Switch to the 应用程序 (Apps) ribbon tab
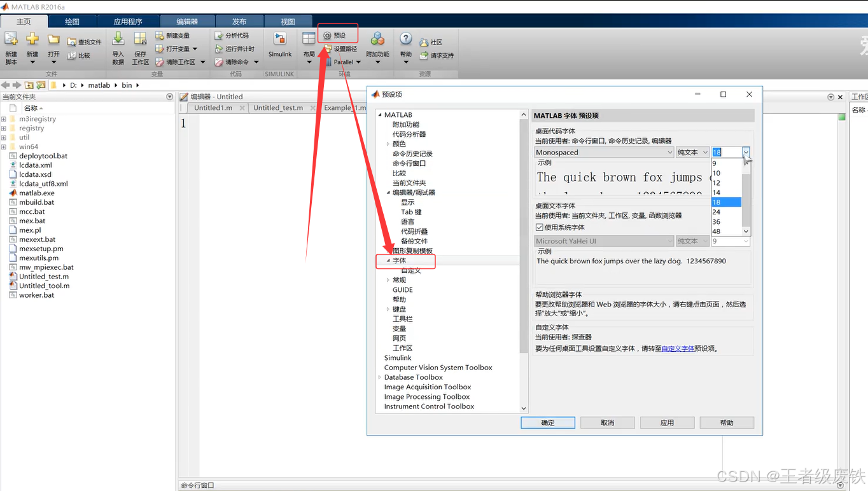This screenshot has width=868, height=491. tap(127, 22)
